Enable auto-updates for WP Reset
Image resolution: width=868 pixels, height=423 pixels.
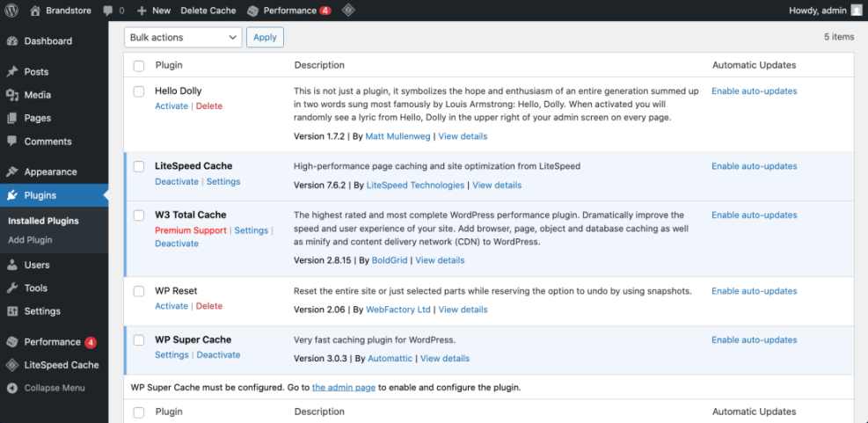[755, 291]
